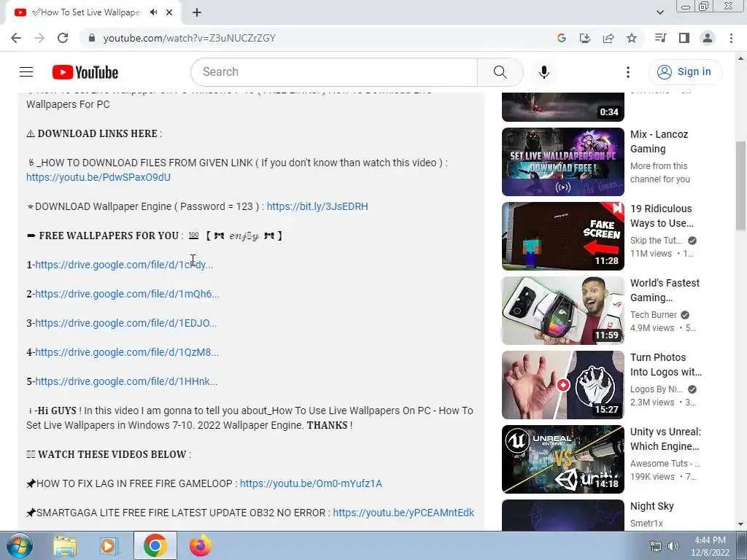Viewport: 747px width, 560px height.
Task: Open wallpaper link 4 ending 1QzM8
Action: point(127,352)
